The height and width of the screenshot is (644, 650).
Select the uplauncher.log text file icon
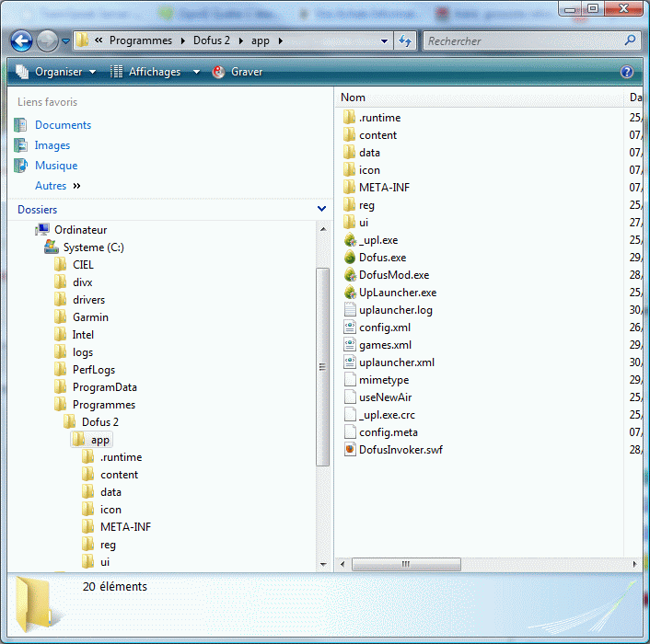350,310
